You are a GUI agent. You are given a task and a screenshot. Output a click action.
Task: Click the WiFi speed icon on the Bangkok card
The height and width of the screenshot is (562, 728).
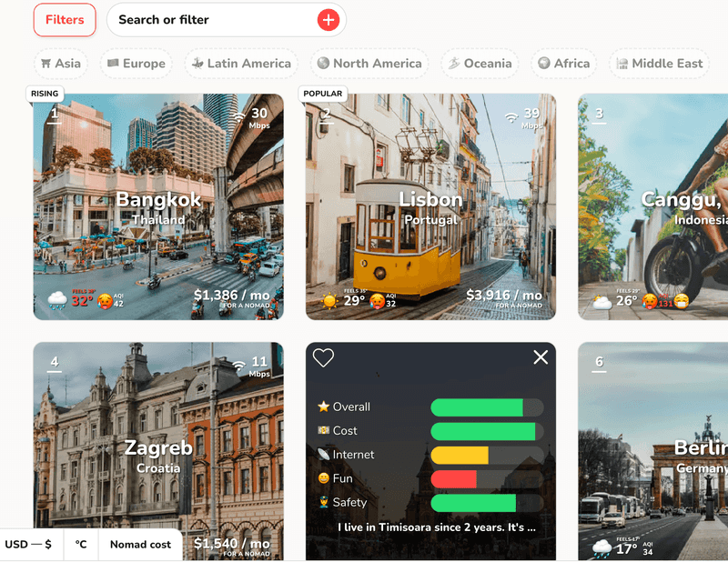coord(238,116)
